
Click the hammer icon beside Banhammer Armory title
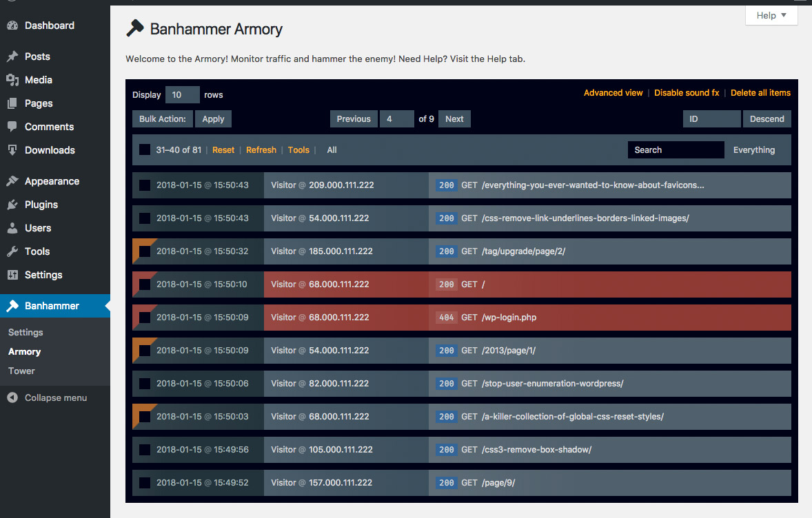(134, 28)
